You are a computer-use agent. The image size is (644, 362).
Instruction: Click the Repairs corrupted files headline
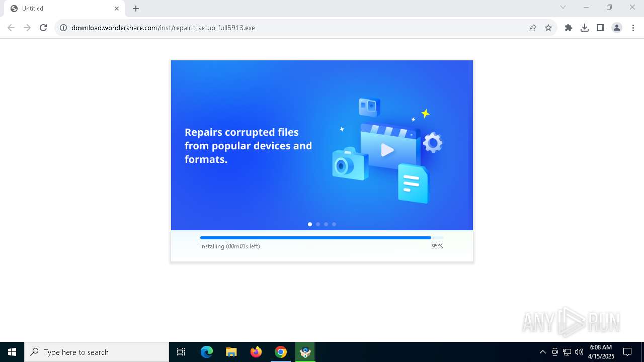tap(249, 146)
